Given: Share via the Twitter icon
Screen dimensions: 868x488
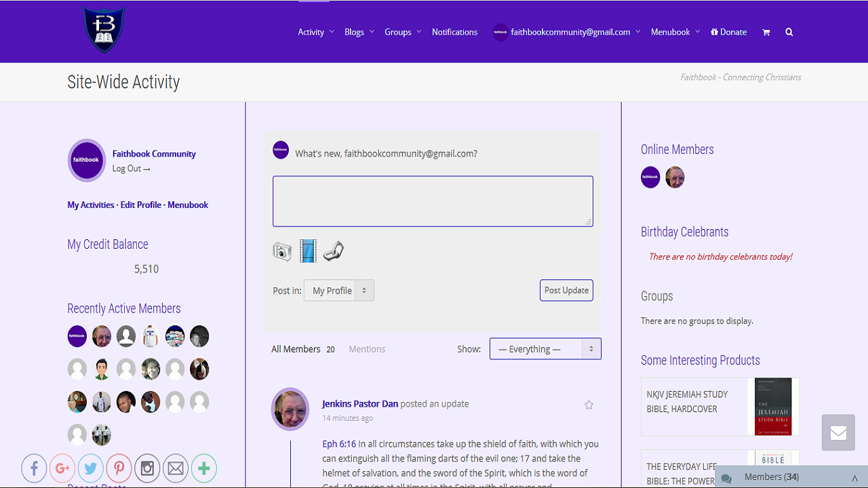Looking at the screenshot, I should click(x=91, y=468).
